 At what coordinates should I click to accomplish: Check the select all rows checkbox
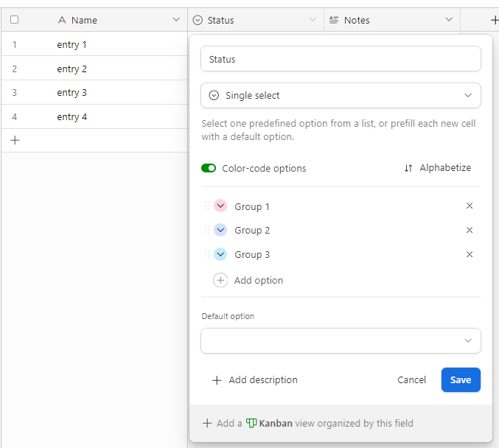14,20
